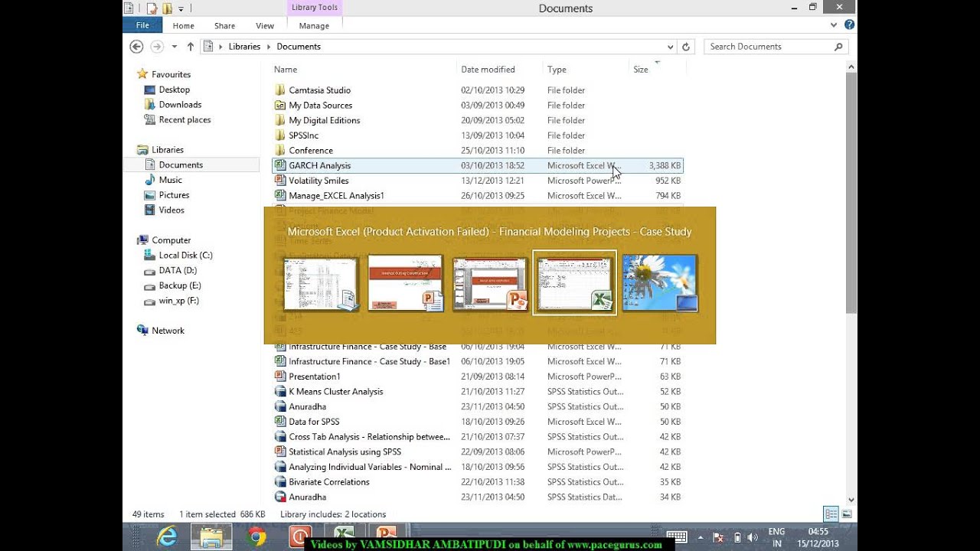980x551 pixels.
Task: Open the Customize Quick Access Toolbar dropdown
Action: pos(181,9)
